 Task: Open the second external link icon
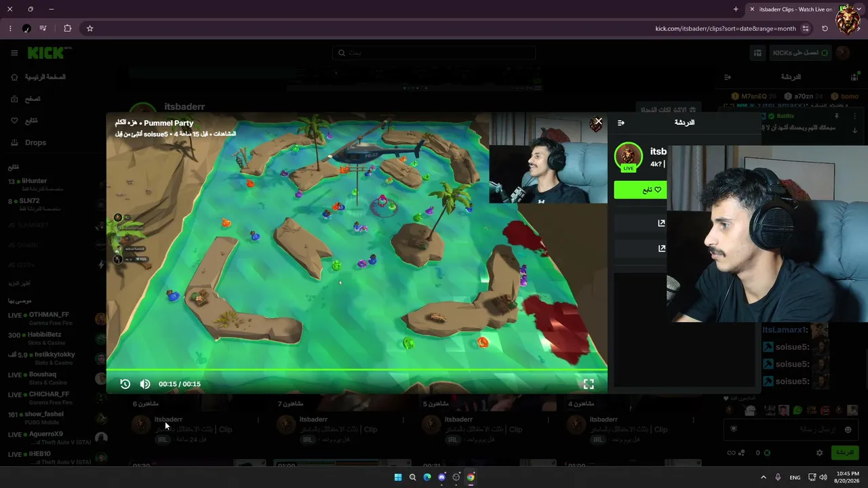(662, 248)
